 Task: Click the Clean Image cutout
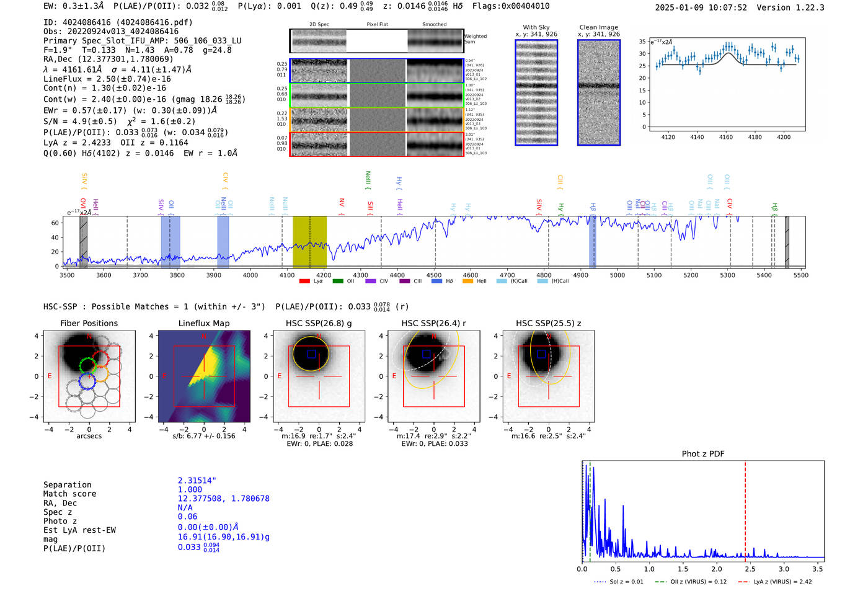[599, 92]
